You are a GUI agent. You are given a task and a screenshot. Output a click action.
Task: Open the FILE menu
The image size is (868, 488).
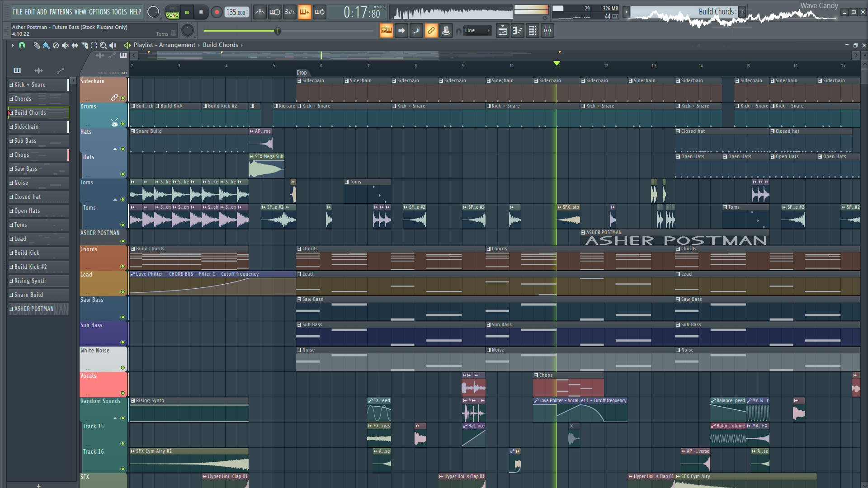tap(18, 12)
